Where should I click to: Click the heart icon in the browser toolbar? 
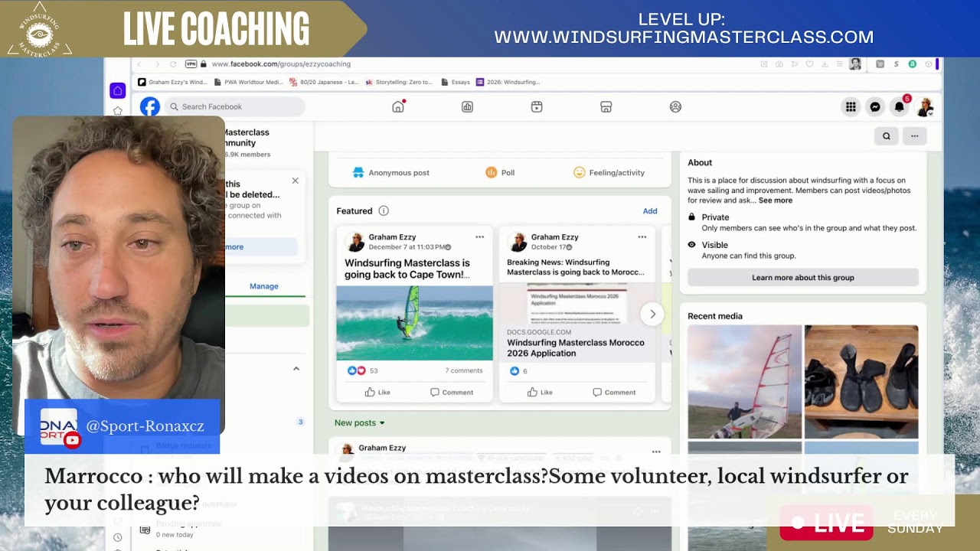click(809, 64)
